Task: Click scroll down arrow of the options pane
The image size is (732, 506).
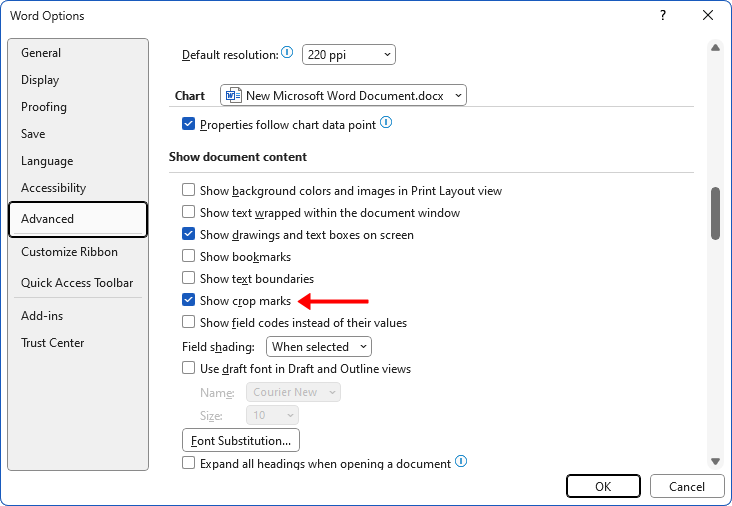Action: click(715, 460)
